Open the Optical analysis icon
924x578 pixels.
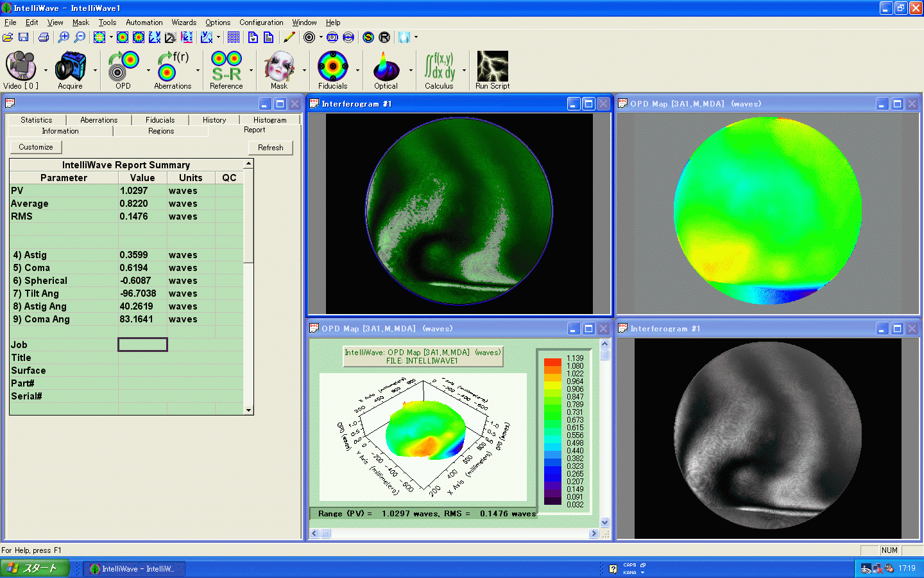pyautogui.click(x=386, y=66)
